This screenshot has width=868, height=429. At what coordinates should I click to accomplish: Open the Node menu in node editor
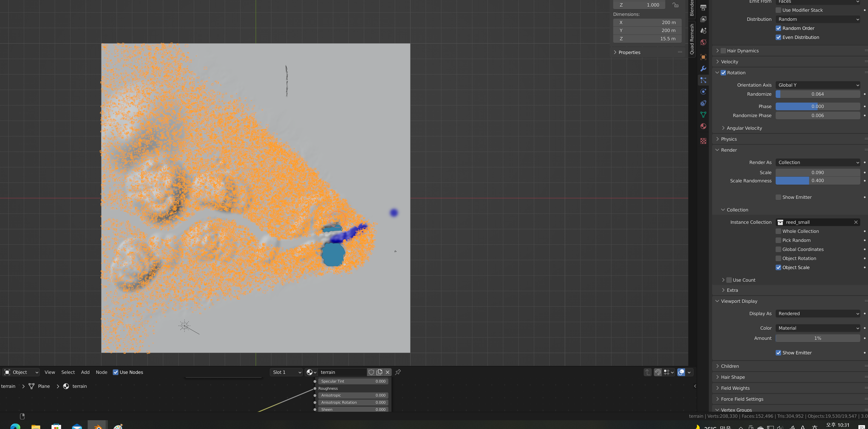pyautogui.click(x=101, y=372)
